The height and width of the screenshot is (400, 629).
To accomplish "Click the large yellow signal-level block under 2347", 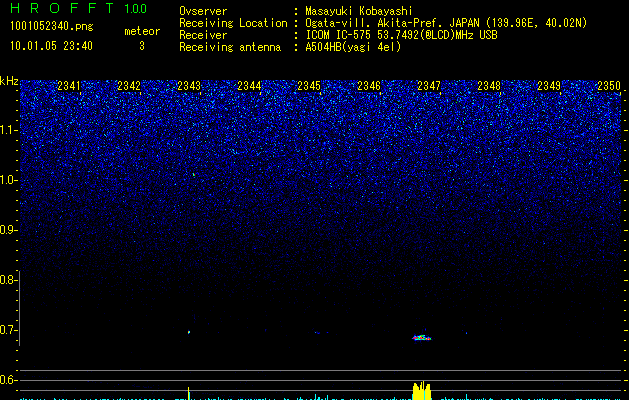I will (x=422, y=391).
